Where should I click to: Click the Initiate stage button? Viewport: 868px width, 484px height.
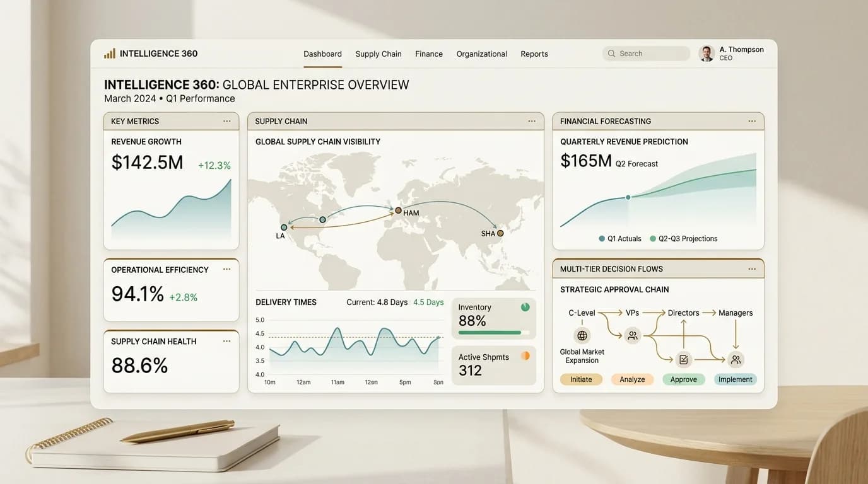582,379
